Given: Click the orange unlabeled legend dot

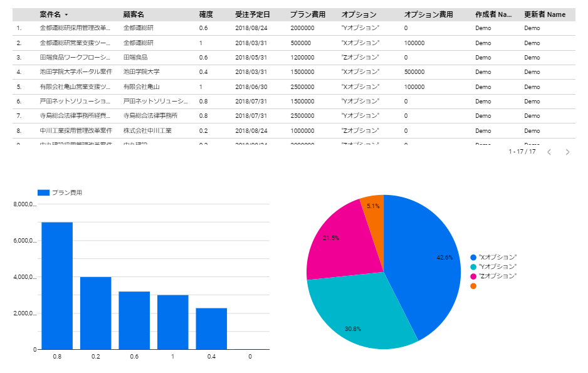Looking at the screenshot, I should [x=473, y=286].
